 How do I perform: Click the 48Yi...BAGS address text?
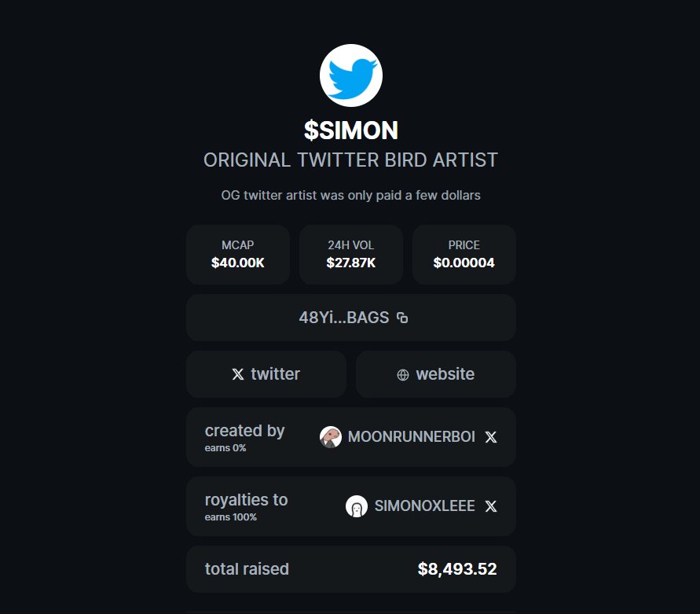point(343,318)
